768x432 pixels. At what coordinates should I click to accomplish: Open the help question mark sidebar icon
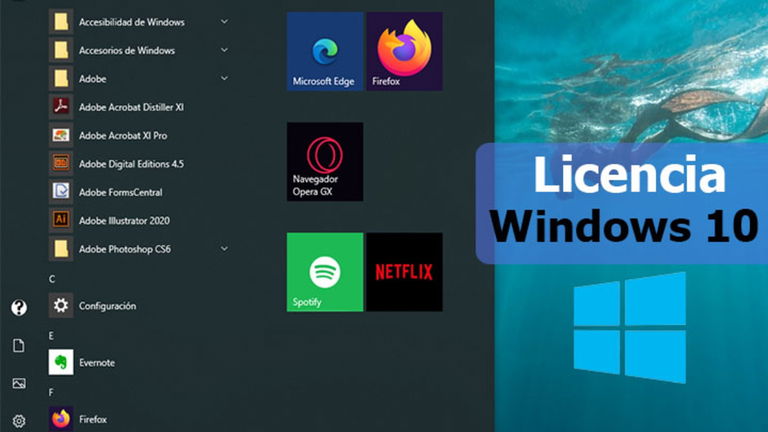coord(19,308)
